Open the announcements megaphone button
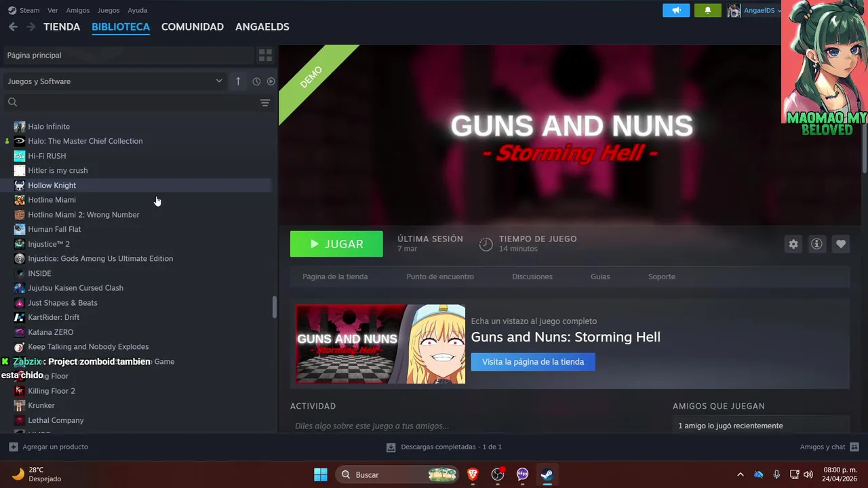Image resolution: width=868 pixels, height=488 pixels. coord(676,10)
